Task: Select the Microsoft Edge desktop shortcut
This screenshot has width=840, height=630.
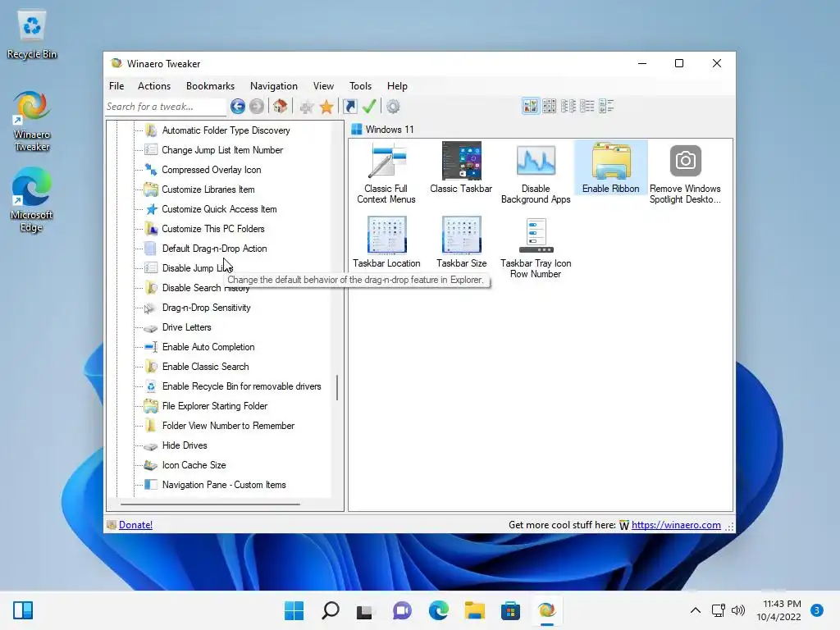Action: click(32, 199)
